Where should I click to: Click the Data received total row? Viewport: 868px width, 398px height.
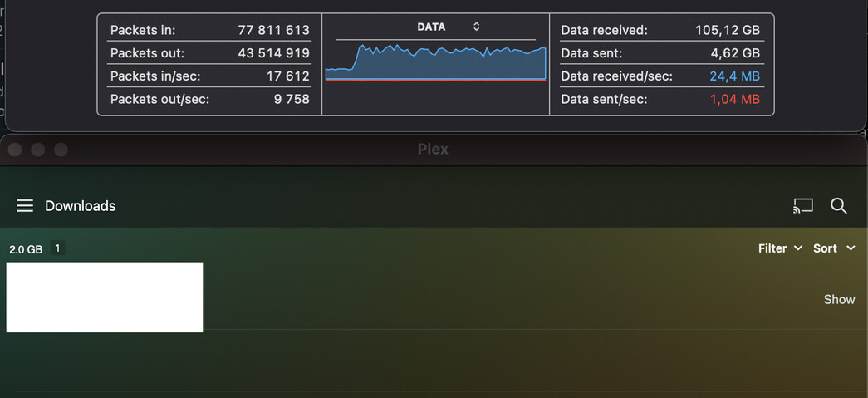[660, 30]
